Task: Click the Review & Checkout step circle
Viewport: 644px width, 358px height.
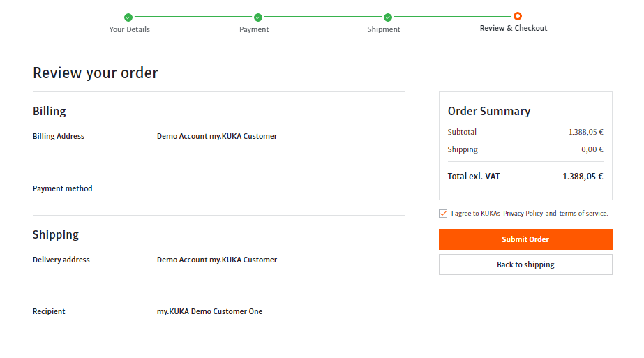Action: (x=517, y=16)
